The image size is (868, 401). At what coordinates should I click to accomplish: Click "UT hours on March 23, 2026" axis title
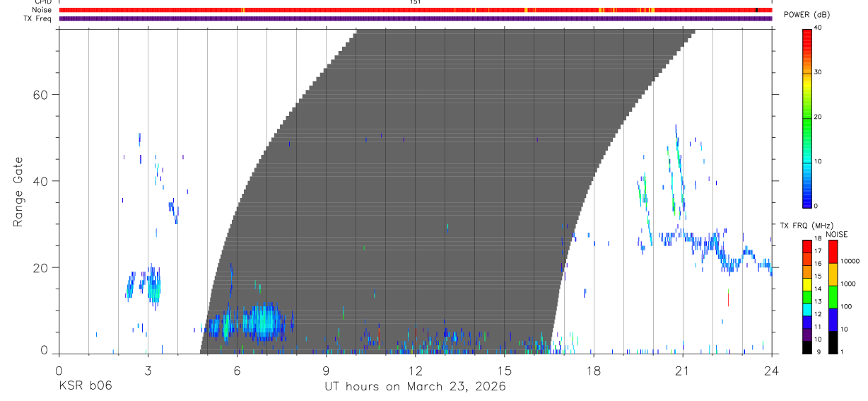pyautogui.click(x=415, y=387)
